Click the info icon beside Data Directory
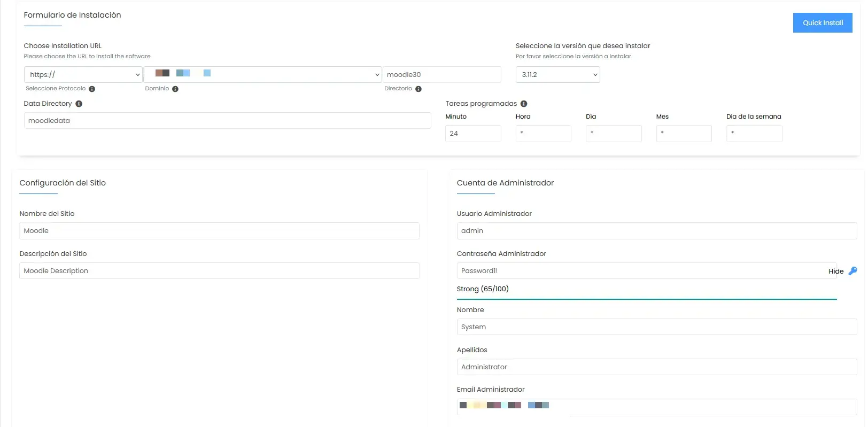This screenshot has width=868, height=427. click(79, 104)
